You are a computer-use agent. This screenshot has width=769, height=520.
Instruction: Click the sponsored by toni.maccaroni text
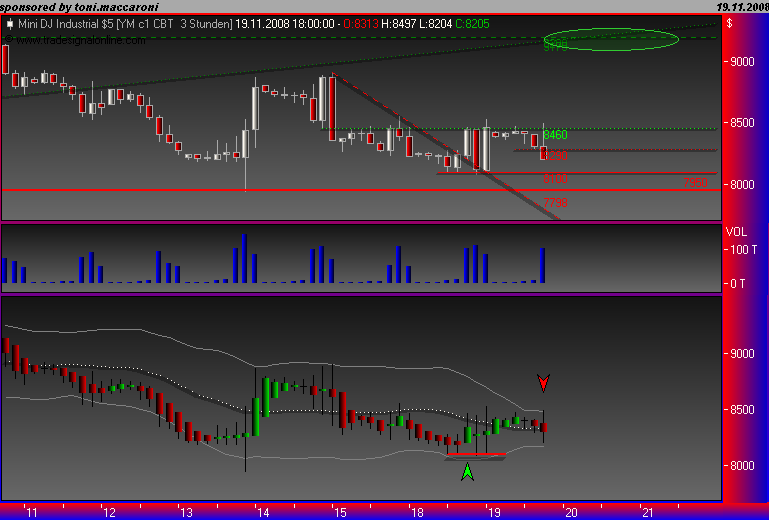pos(79,7)
